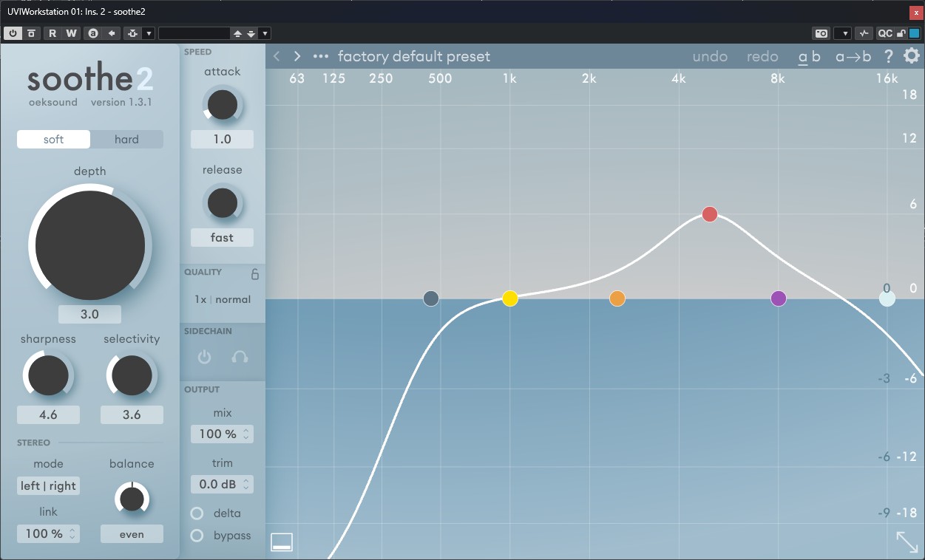
Task: Click the release 'fast' value field
Action: [x=222, y=237]
